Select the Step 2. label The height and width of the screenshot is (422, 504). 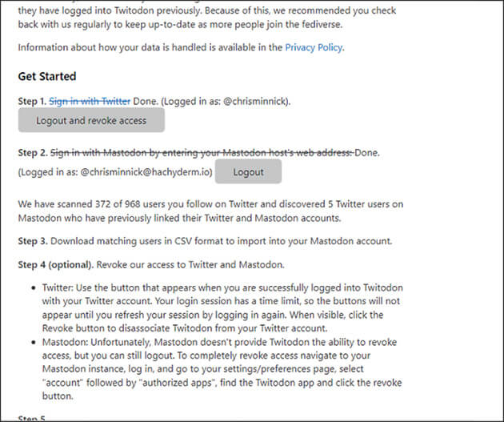pos(32,152)
